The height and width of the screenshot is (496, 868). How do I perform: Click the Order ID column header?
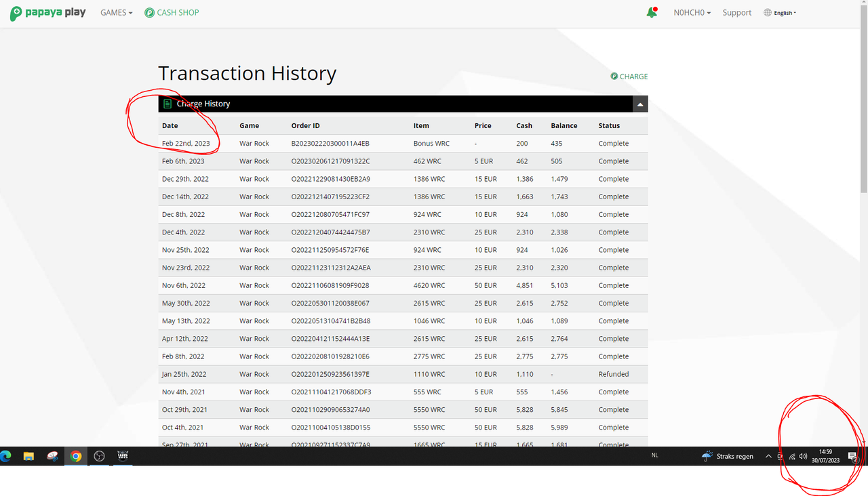[306, 125]
